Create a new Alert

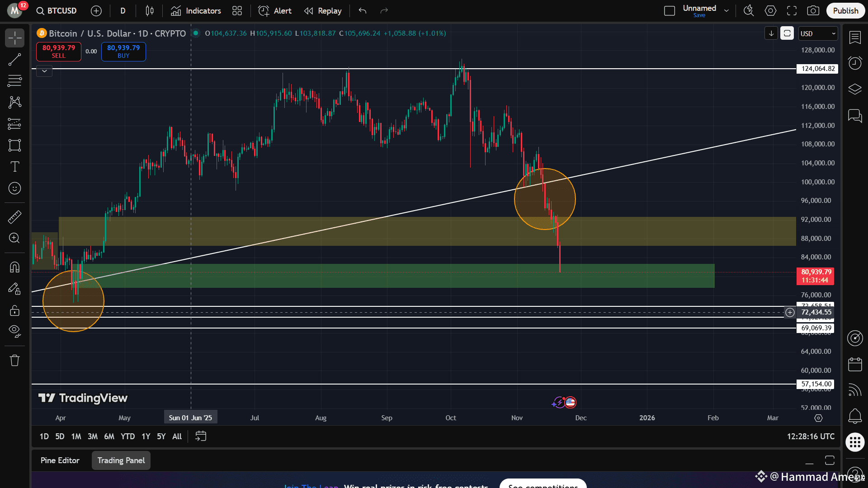point(275,11)
